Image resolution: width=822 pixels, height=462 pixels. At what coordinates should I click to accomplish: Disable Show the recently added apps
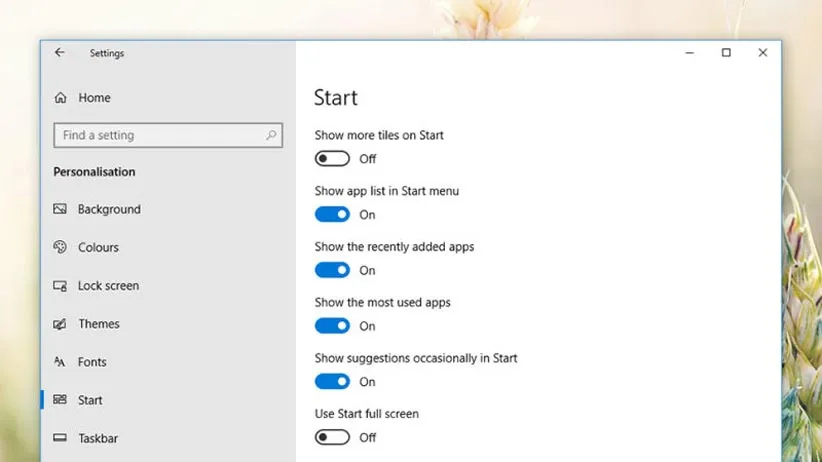tap(332, 270)
